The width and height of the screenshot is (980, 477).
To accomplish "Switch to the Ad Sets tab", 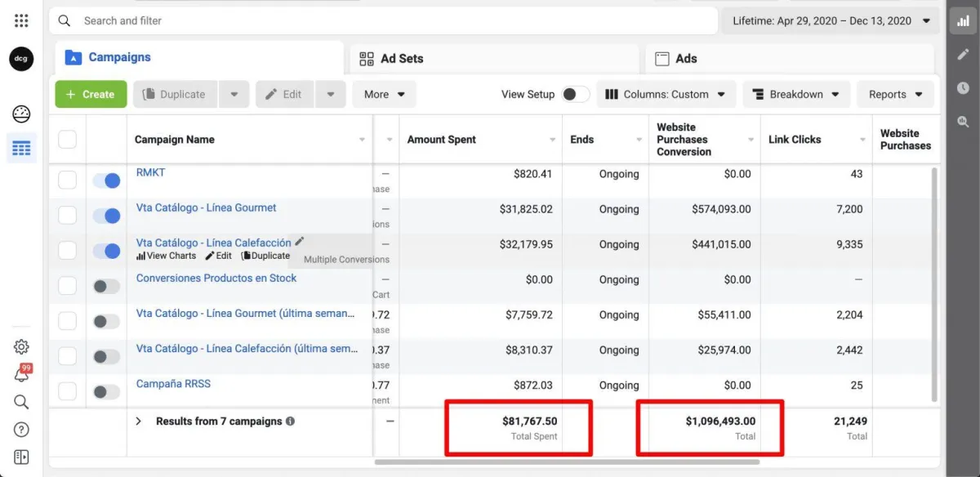I will 402,59.
